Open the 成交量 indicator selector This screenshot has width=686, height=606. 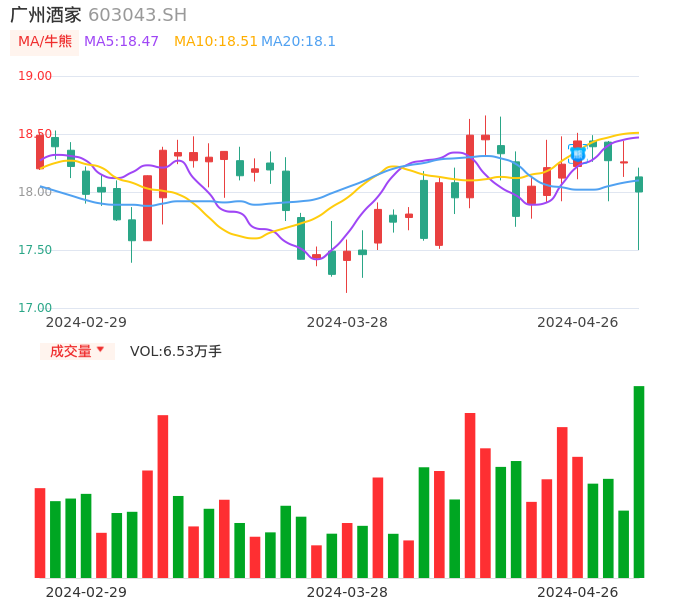click(x=77, y=351)
